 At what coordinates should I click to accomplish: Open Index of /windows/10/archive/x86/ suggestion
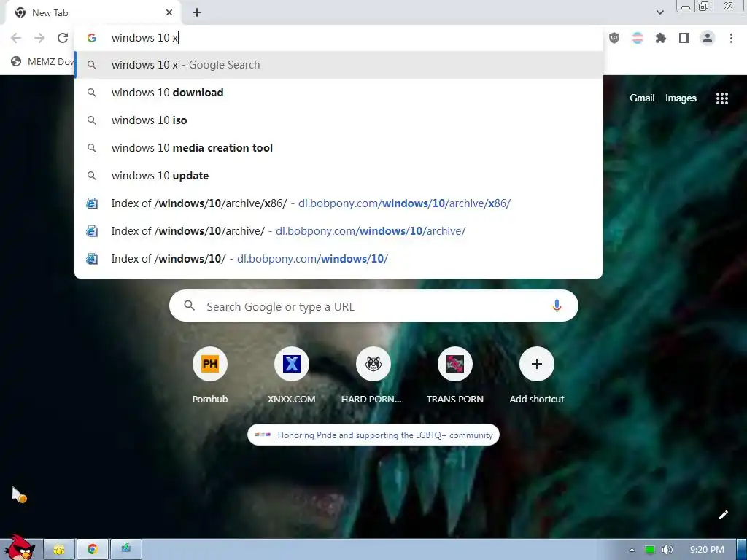[x=338, y=203]
